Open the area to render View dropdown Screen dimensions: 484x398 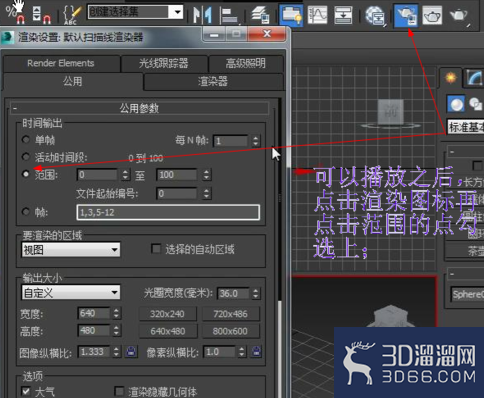click(71, 250)
